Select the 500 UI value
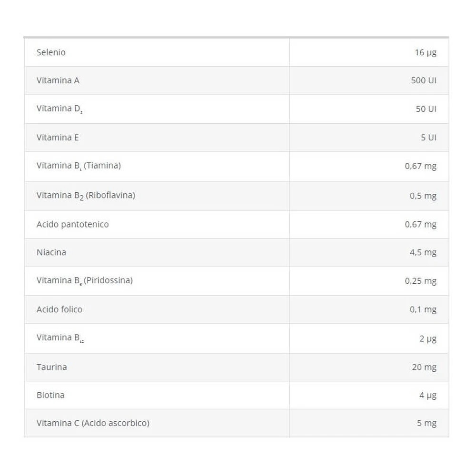 tap(424, 80)
